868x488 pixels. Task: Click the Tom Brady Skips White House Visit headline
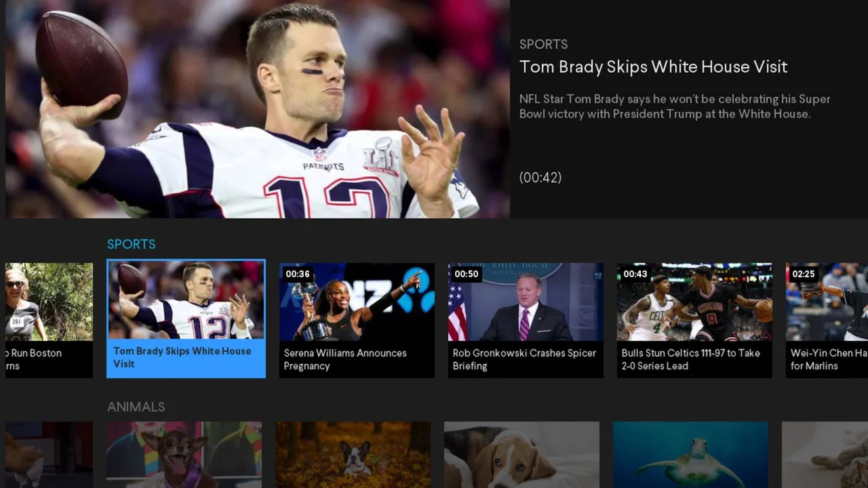tap(653, 67)
